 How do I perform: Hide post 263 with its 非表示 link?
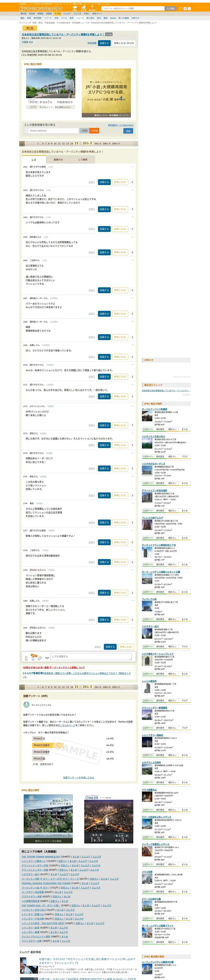(x=92, y=209)
